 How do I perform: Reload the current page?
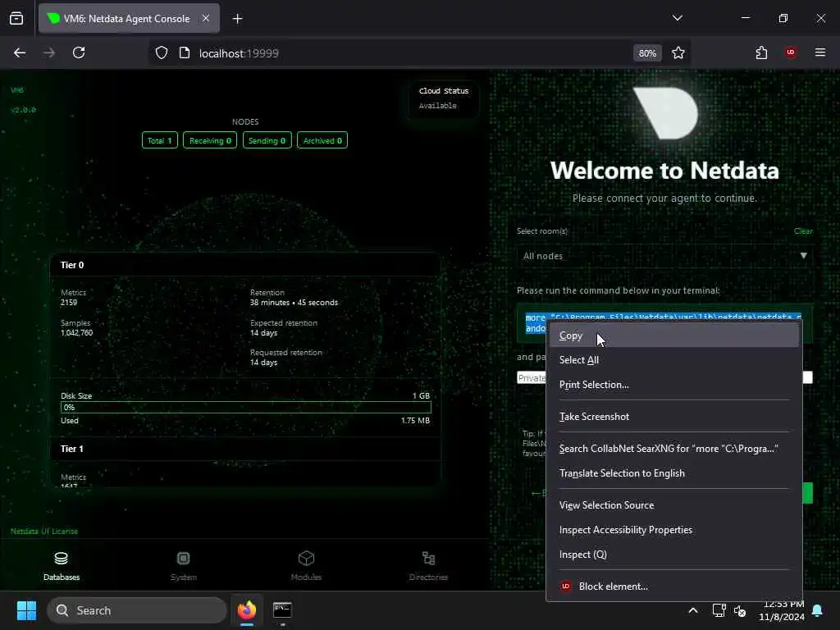pos(79,53)
